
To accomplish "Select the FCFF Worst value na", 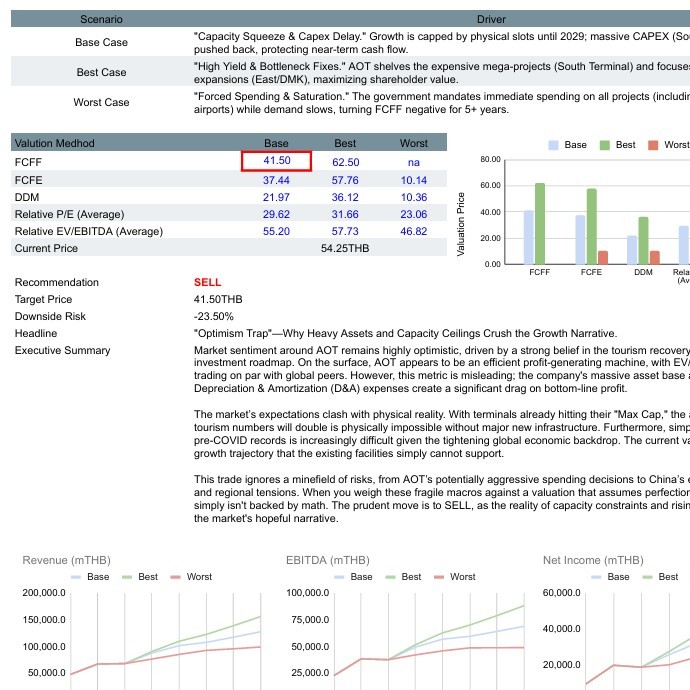I will coord(414,162).
